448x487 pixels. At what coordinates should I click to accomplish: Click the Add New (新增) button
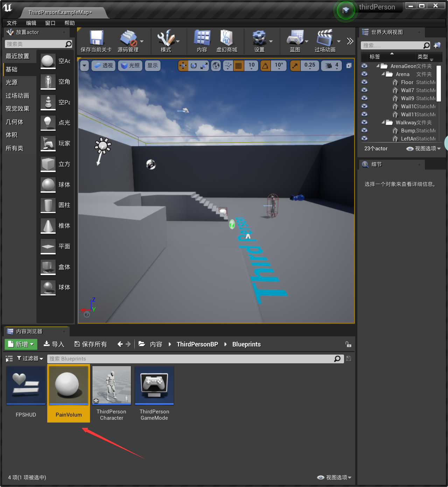[x=21, y=344]
